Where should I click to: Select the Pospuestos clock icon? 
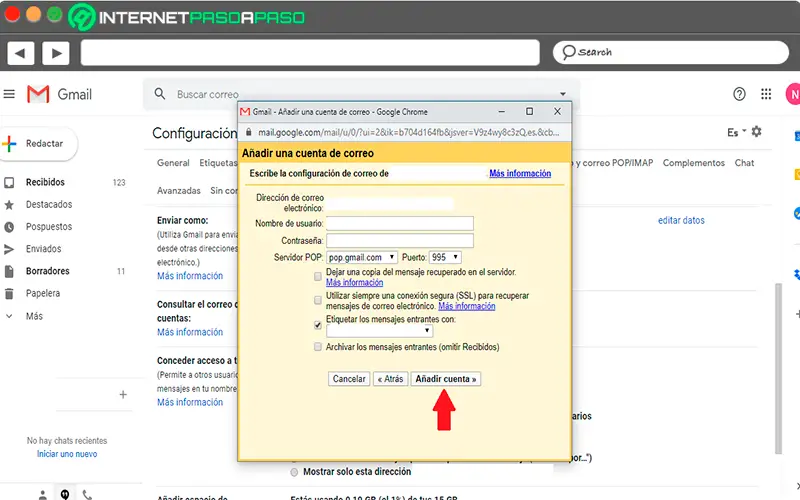coord(9,227)
